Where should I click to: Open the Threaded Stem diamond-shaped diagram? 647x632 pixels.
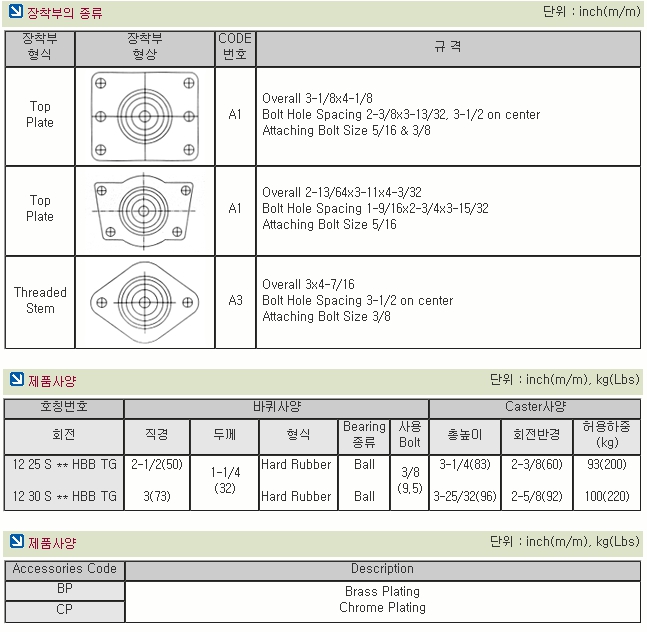pos(145,301)
